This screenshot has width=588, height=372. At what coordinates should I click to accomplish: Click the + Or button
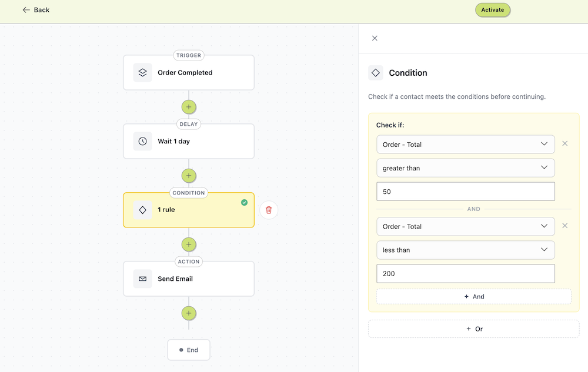(473, 329)
